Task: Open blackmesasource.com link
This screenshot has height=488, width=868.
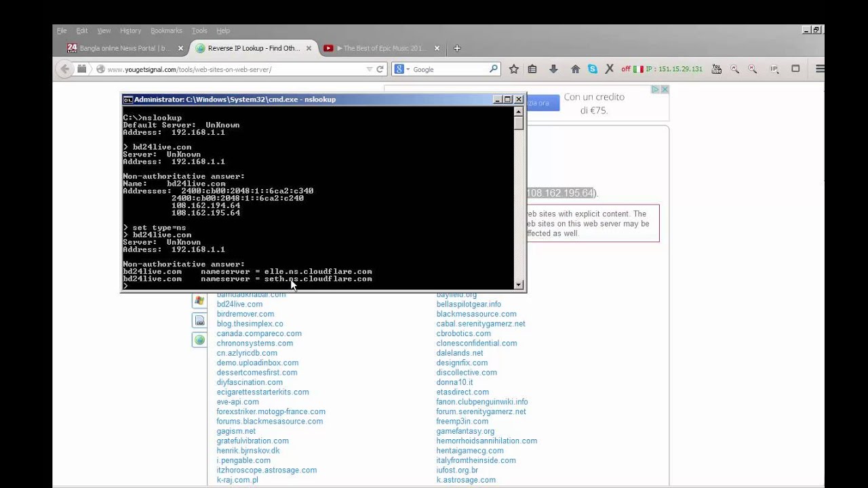Action: coord(476,314)
